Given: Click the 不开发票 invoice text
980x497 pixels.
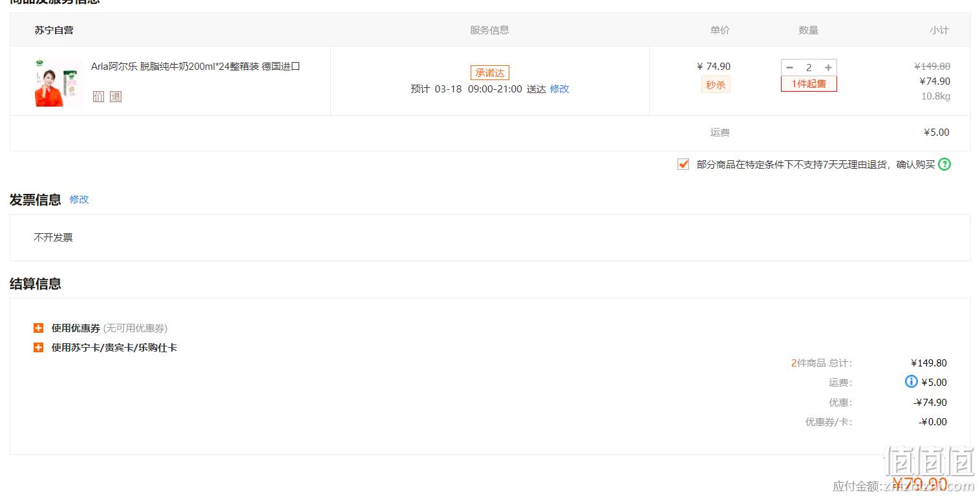Looking at the screenshot, I should (x=53, y=238).
